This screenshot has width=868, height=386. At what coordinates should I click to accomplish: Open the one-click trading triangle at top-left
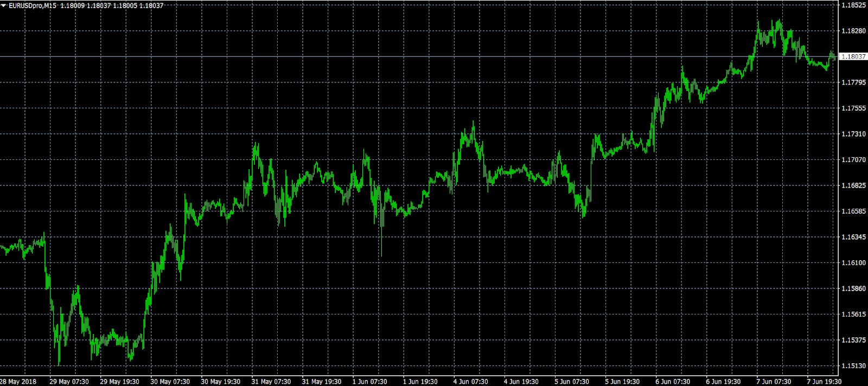[4, 5]
